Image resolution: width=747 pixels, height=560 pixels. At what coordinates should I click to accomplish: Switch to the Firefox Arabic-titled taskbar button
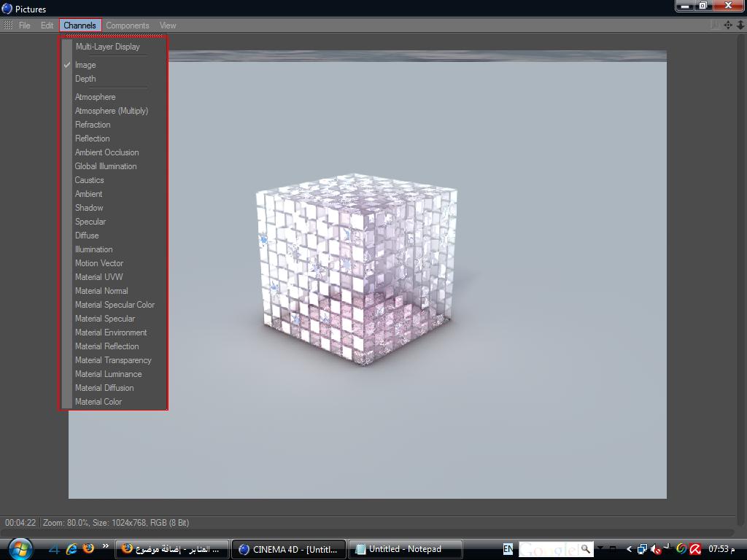pyautogui.click(x=172, y=549)
